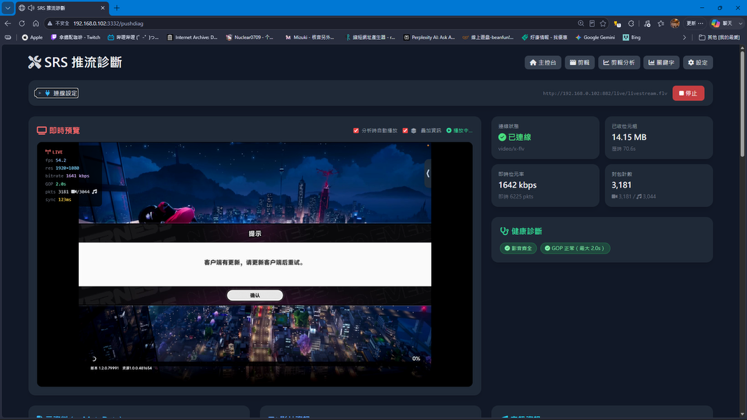This screenshot has width=747, height=420.
Task: Click the video camera icon in the pkts overlay row
Action: (x=74, y=191)
